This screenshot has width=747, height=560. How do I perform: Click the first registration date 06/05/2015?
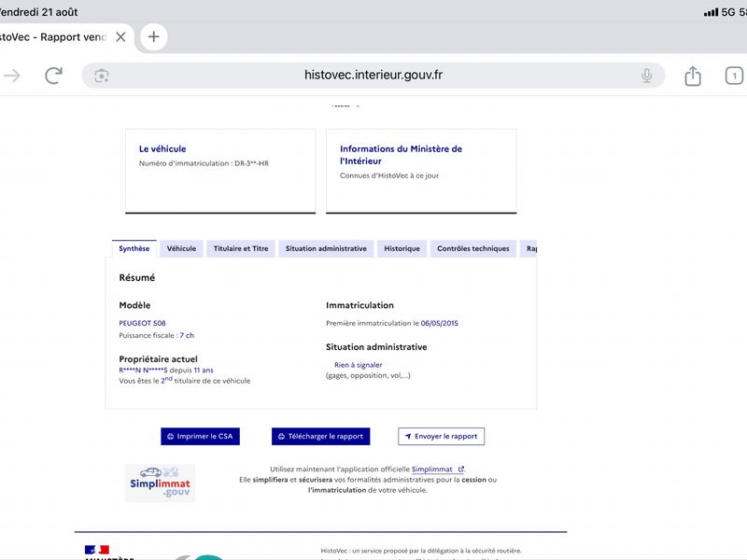(439, 323)
